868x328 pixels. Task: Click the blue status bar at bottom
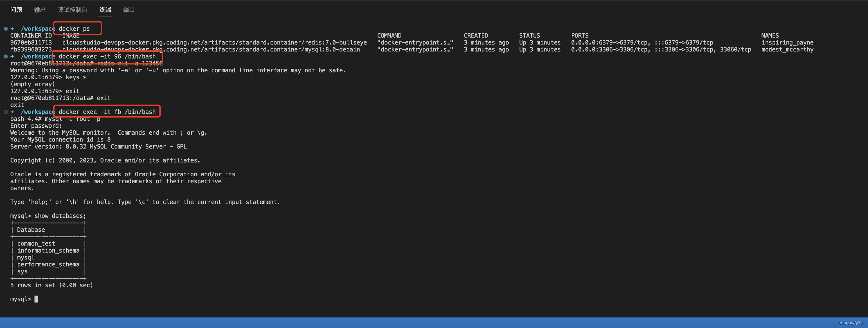tap(434, 323)
